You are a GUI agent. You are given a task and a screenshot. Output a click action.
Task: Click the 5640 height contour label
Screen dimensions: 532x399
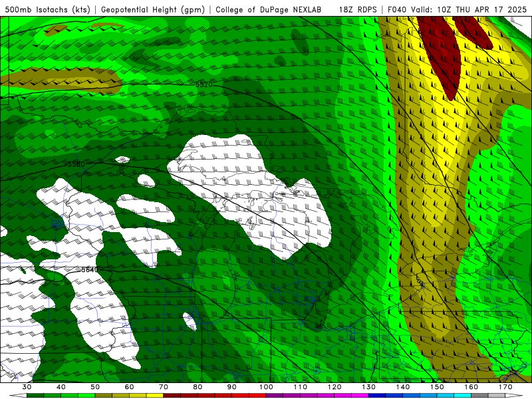[x=90, y=270]
